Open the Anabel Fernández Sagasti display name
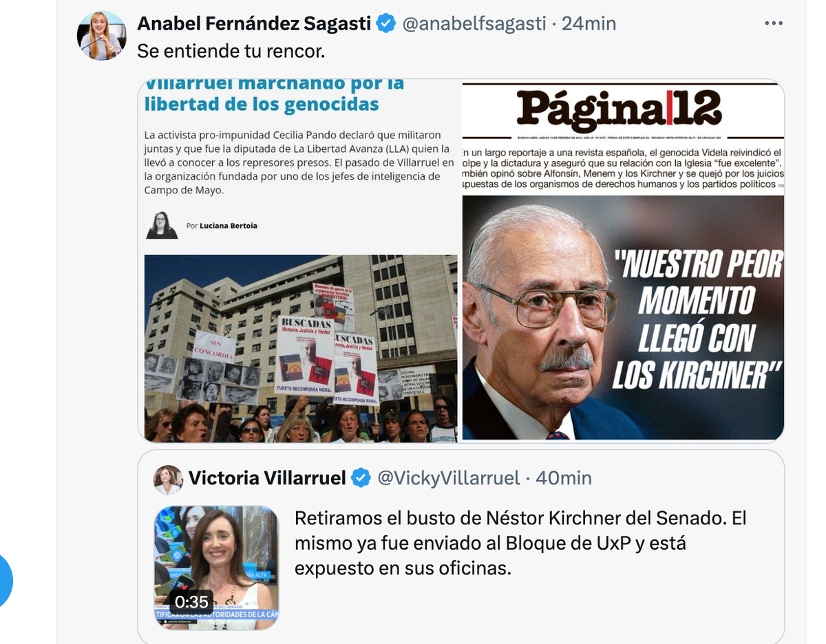The width and height of the screenshot is (826, 644). click(255, 23)
